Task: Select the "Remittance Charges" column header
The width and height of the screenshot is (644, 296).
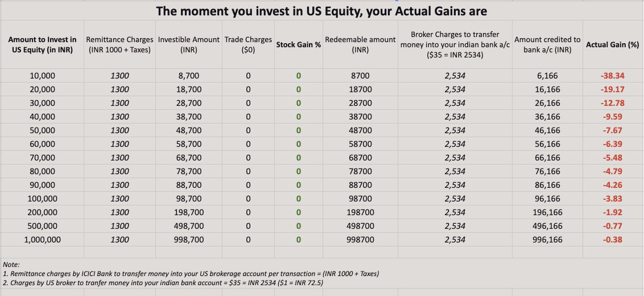Action: [119, 44]
